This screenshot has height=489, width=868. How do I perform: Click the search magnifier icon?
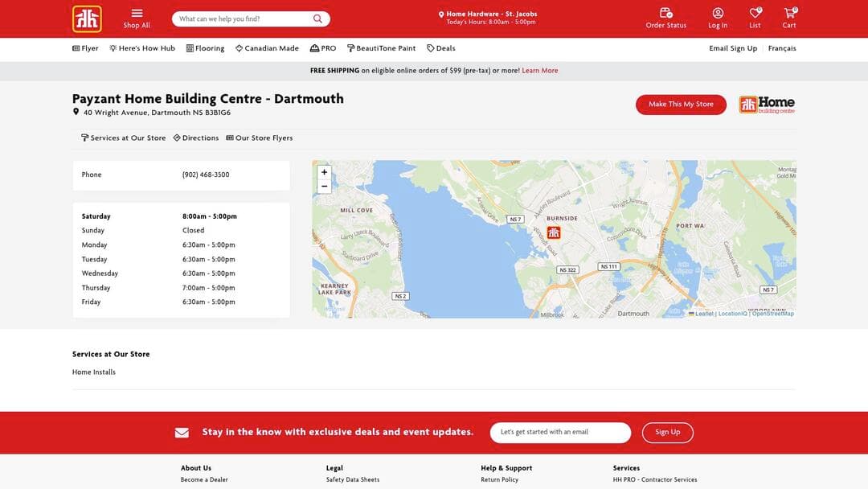point(316,17)
